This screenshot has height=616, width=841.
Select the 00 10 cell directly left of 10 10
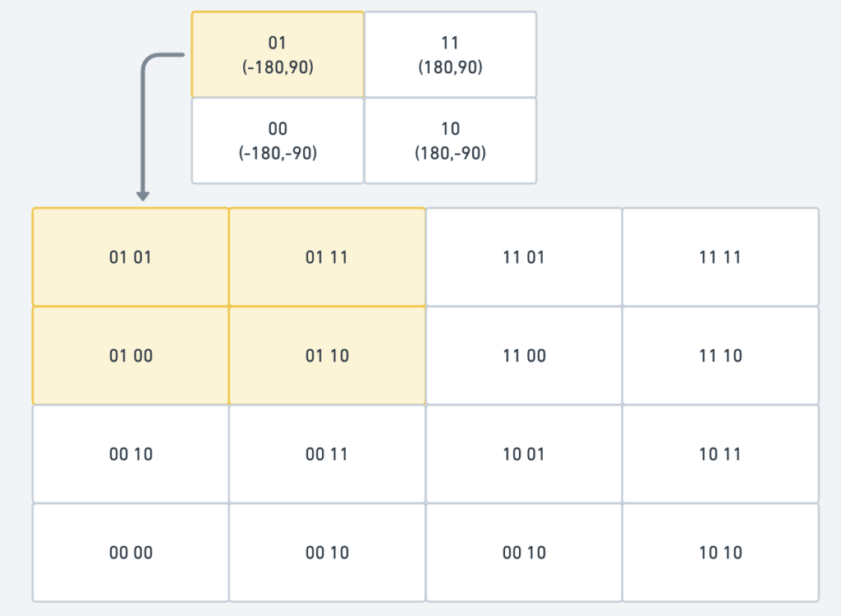click(524, 552)
